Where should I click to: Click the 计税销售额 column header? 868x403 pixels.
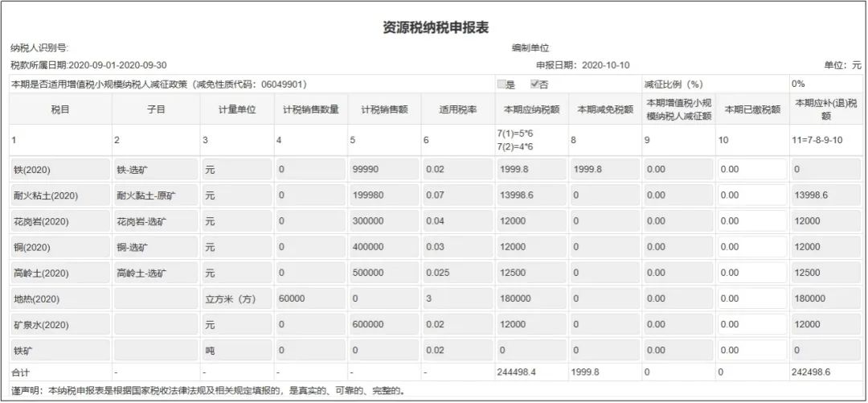[x=384, y=109]
